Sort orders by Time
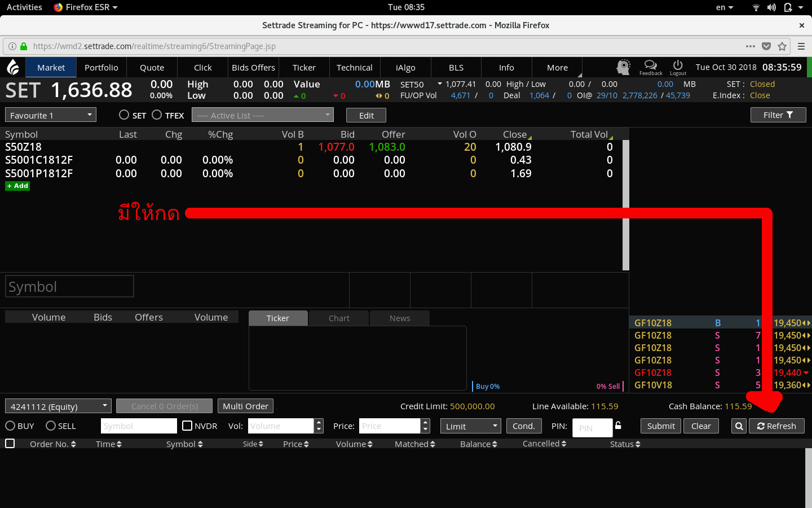The width and height of the screenshot is (812, 508). [109, 444]
